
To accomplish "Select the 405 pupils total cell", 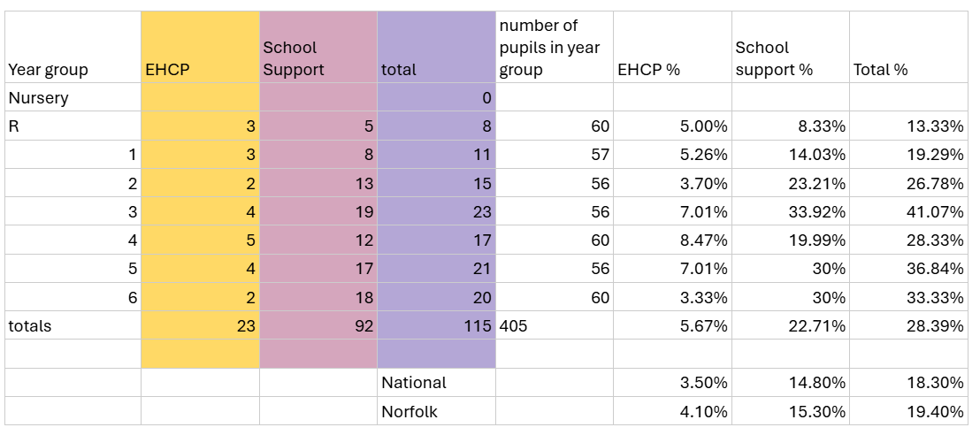I will pyautogui.click(x=554, y=326).
